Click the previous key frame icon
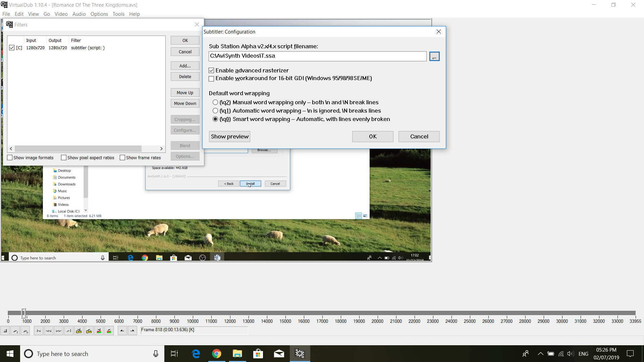 (x=79, y=331)
